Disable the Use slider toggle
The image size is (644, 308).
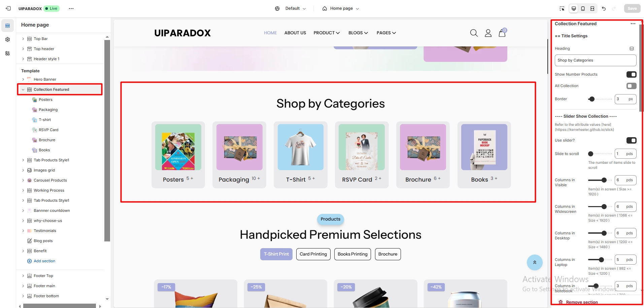pos(631,140)
